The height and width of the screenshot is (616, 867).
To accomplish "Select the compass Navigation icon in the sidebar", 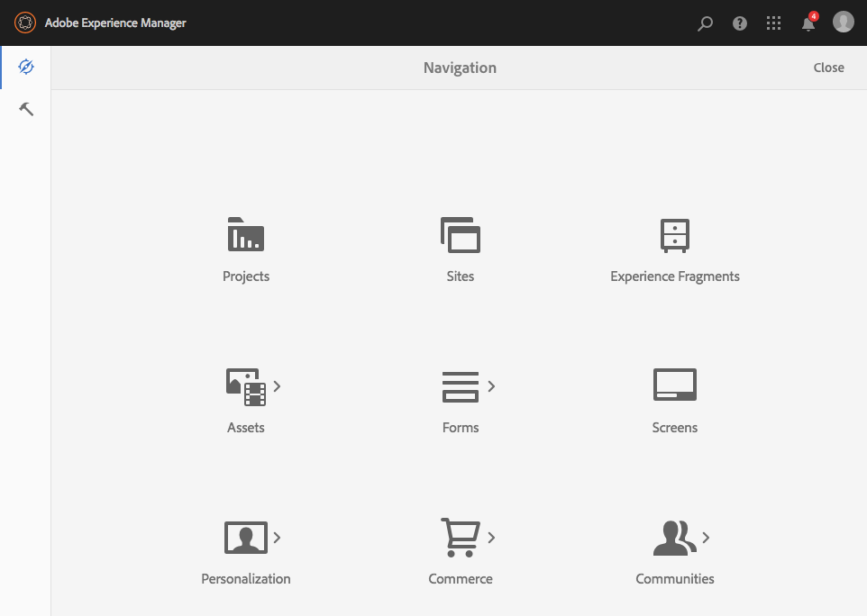I will [25, 67].
